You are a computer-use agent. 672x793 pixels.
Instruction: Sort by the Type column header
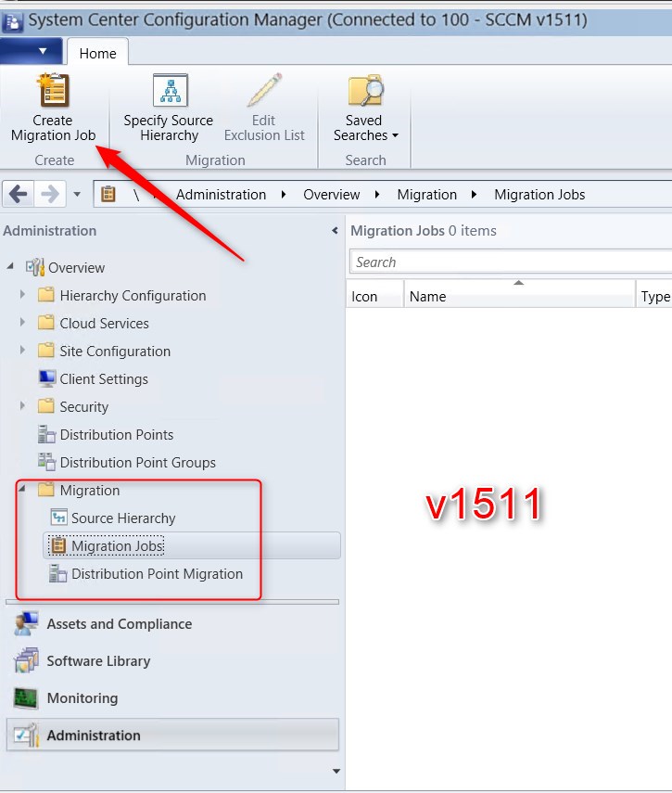pos(654,294)
